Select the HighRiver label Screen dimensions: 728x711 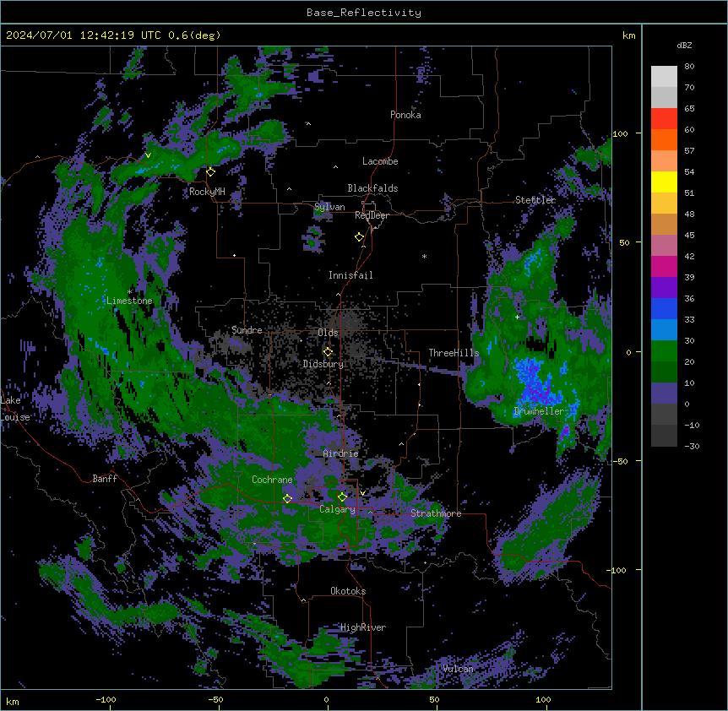click(363, 627)
